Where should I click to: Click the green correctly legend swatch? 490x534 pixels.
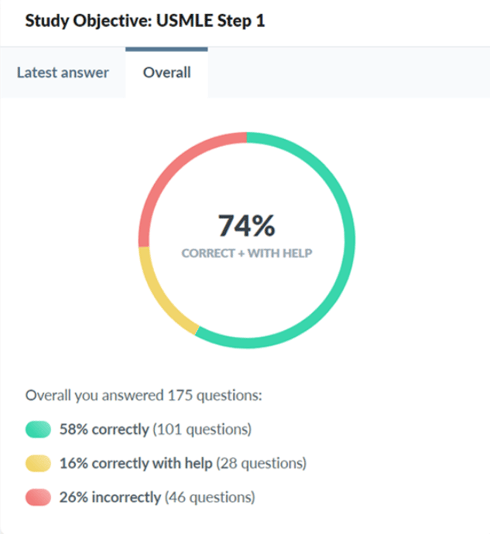click(x=38, y=429)
